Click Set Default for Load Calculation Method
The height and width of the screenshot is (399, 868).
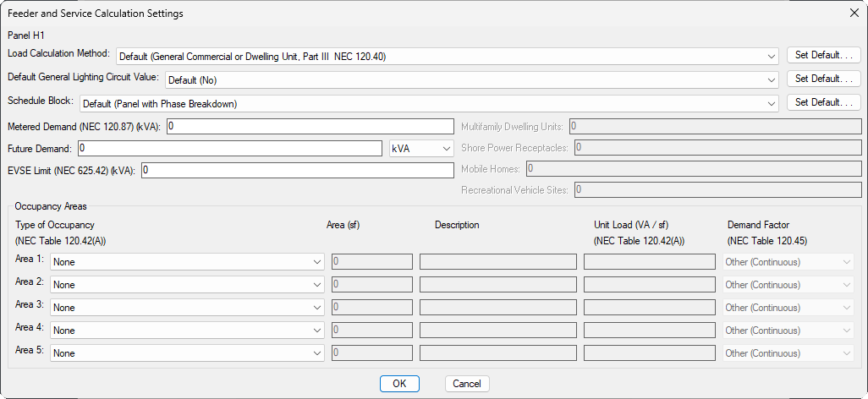click(824, 55)
